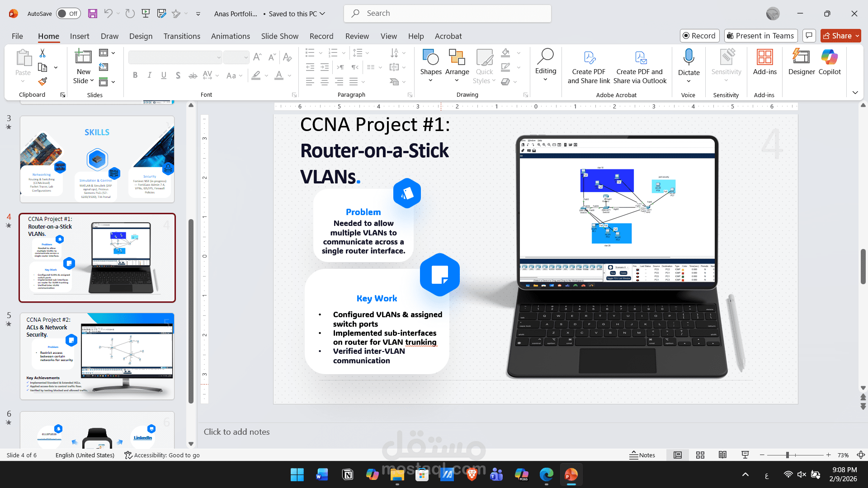Toggle Underline formatting
The height and width of the screenshot is (488, 868).
click(164, 75)
